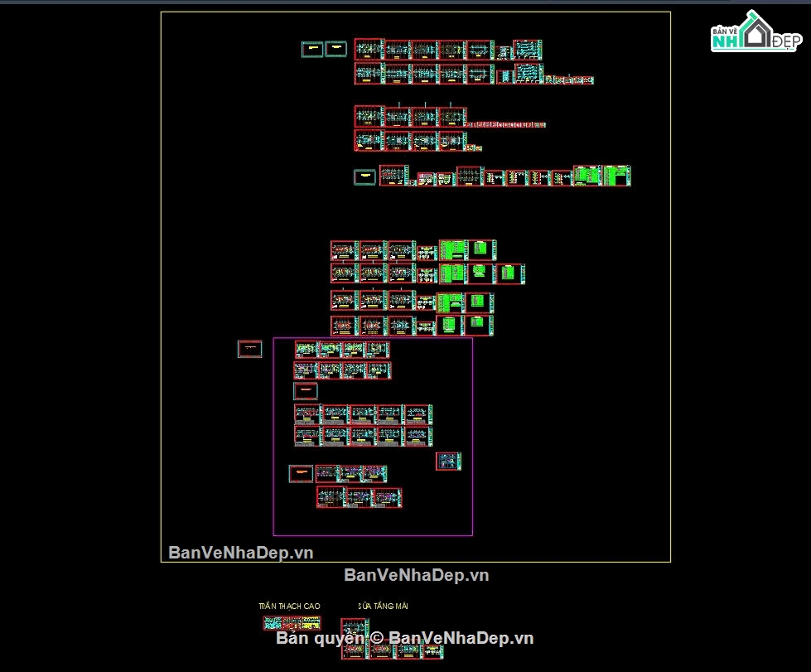Select second teal title sheet in top row
The width and height of the screenshot is (811, 672).
click(x=336, y=49)
